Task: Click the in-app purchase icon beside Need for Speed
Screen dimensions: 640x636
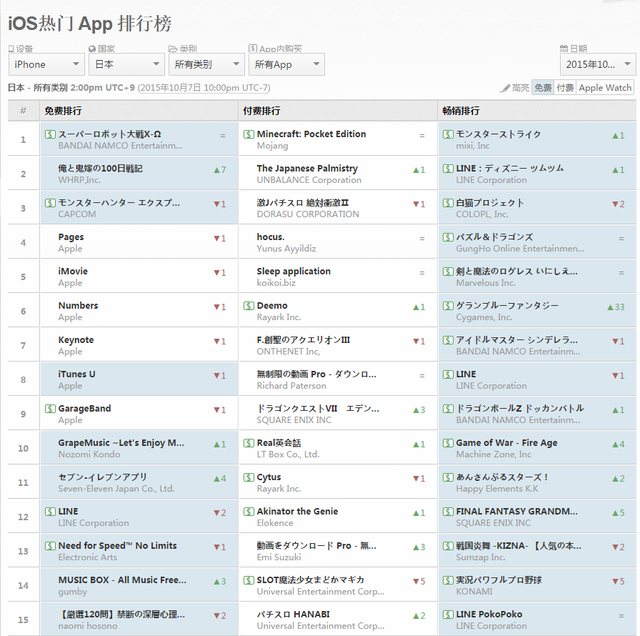Action: click(50, 546)
